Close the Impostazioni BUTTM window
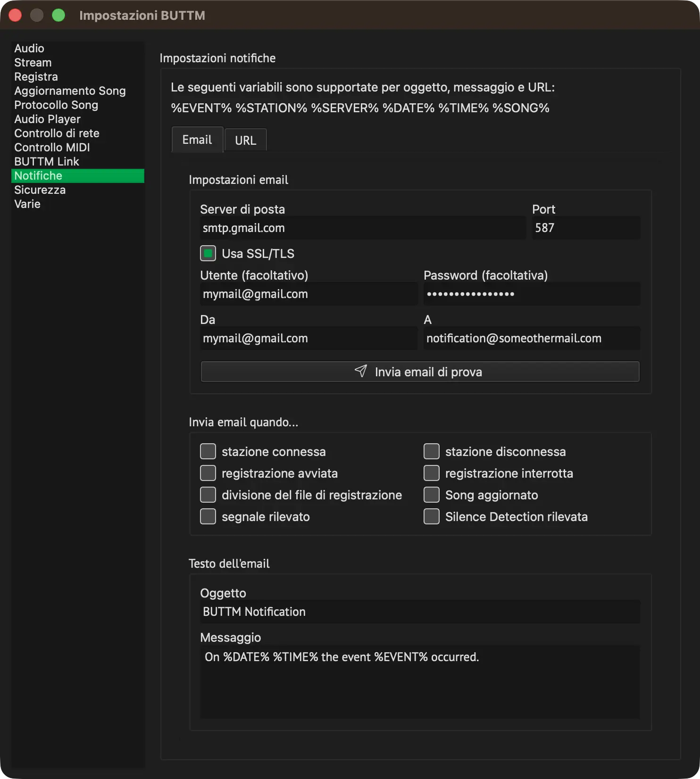This screenshot has height=779, width=700. (15, 15)
